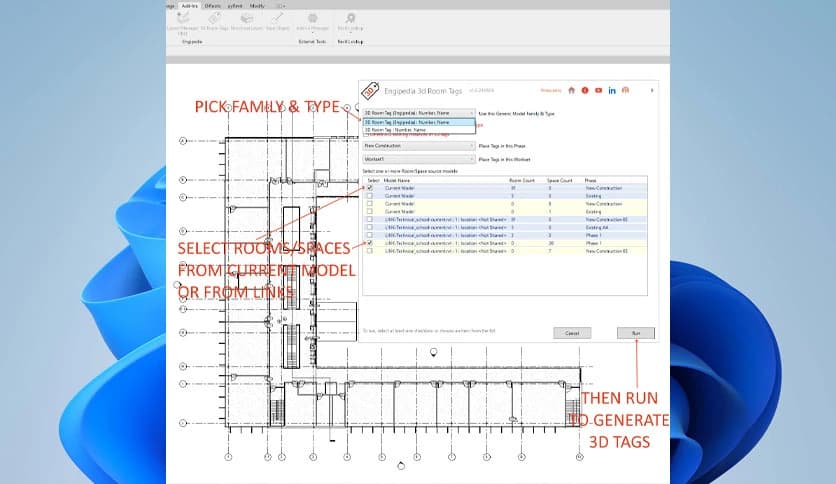Switch to the Add-Ins ribbon tab
The height and width of the screenshot is (484, 836).
[190, 5]
